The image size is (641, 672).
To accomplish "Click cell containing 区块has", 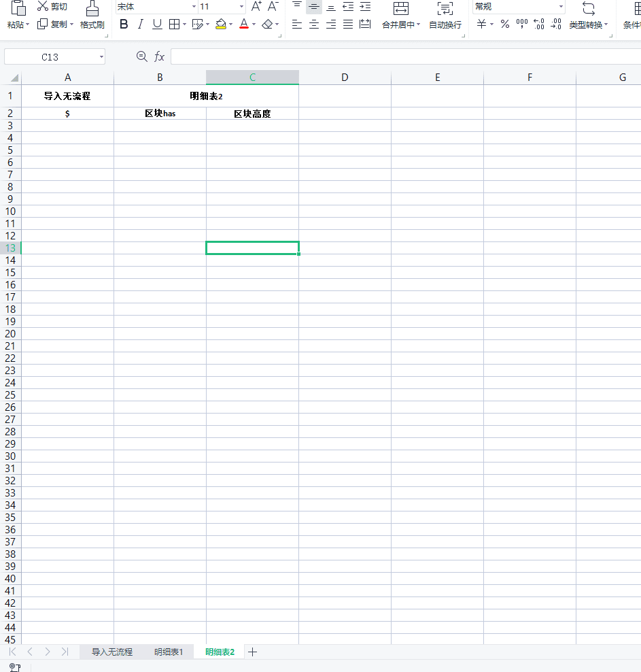I will [x=160, y=114].
